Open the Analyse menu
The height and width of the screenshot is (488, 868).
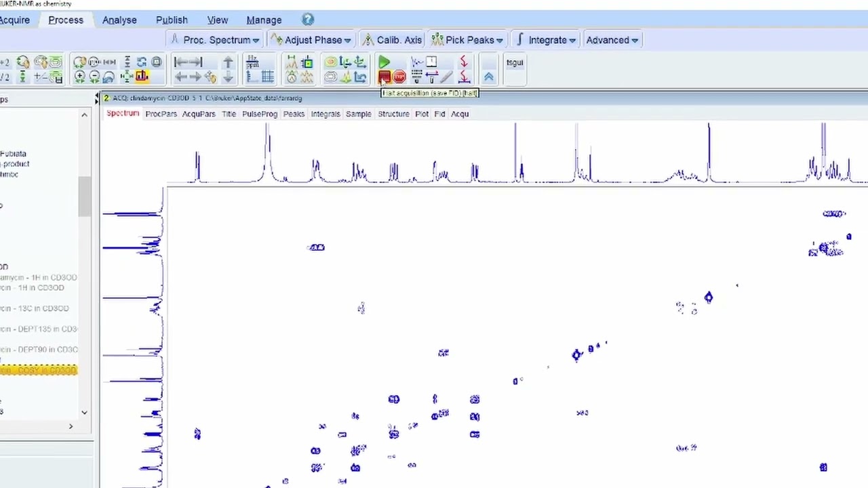[x=119, y=20]
